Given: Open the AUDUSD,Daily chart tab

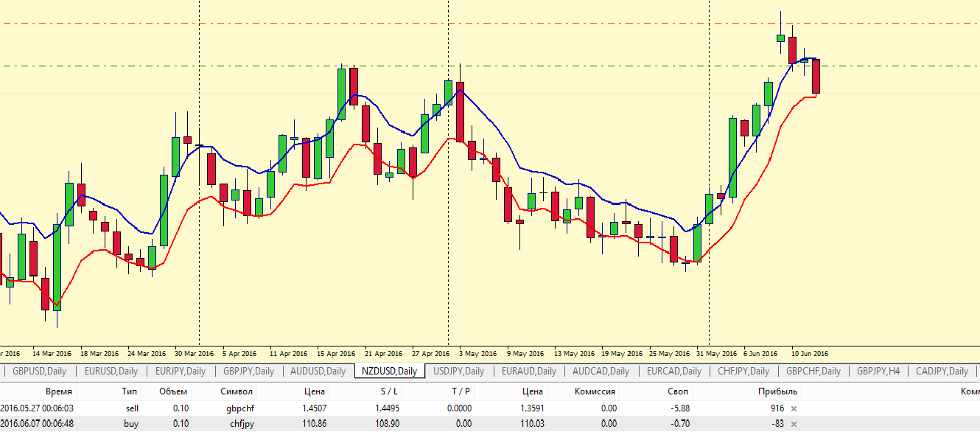Looking at the screenshot, I should pos(318,371).
